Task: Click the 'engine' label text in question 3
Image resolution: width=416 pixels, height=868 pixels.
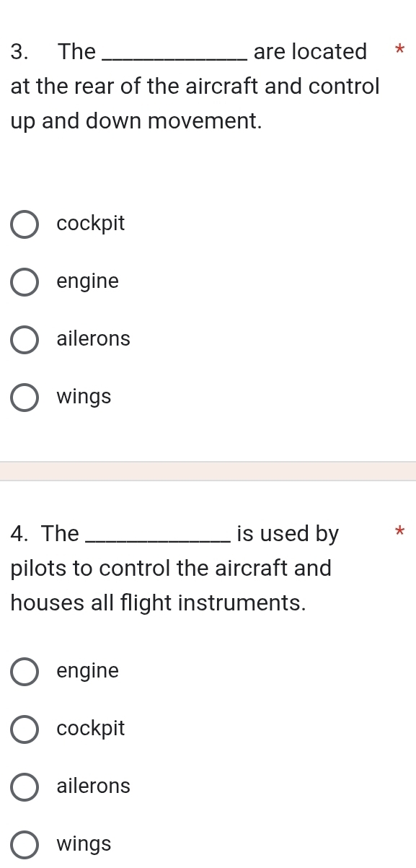Action: 87,281
